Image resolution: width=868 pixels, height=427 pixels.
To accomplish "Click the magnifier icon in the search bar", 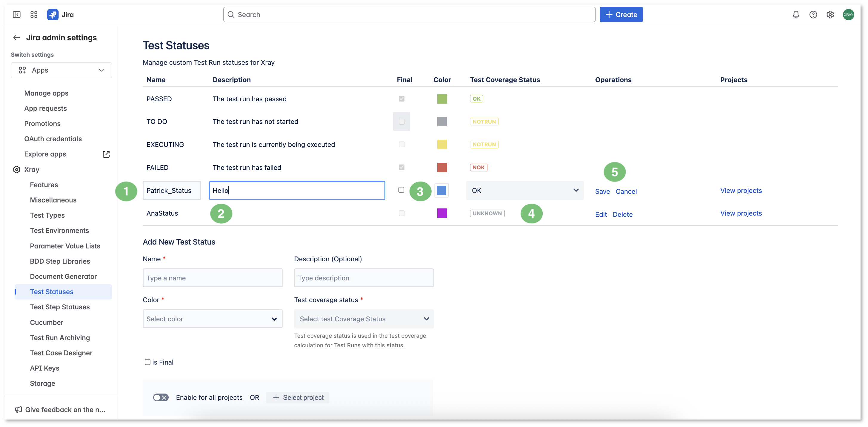I will click(x=231, y=15).
